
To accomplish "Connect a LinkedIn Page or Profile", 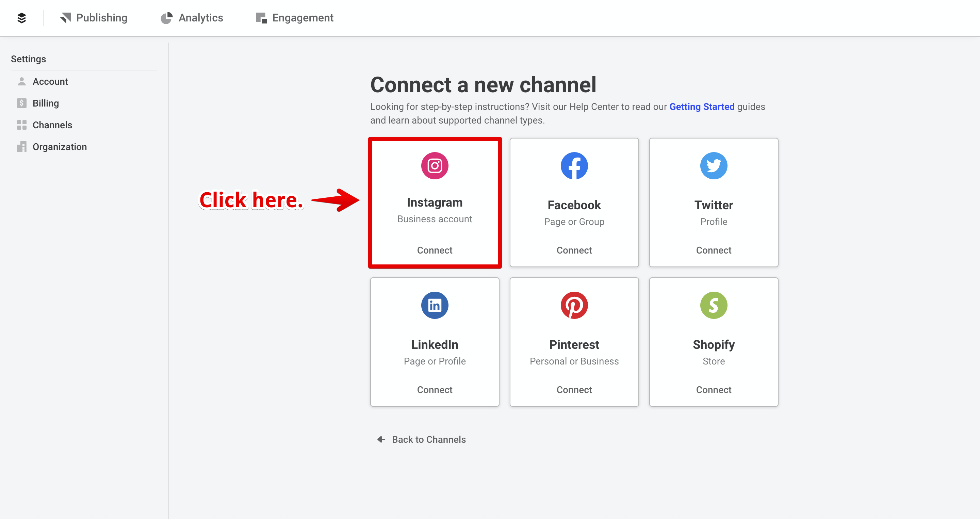I will point(435,390).
